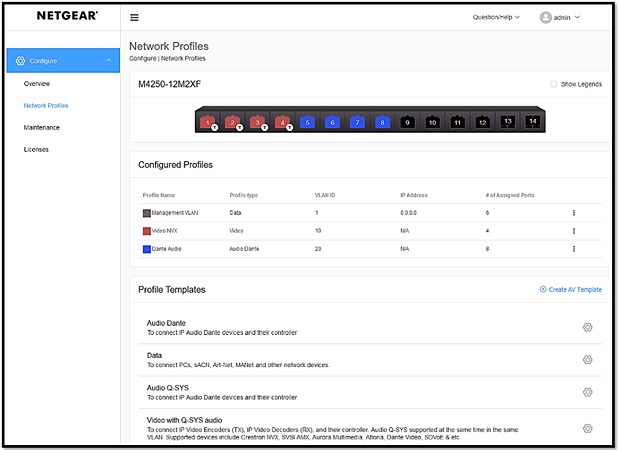The height and width of the screenshot is (450, 620).
Task: Select switch port 1
Action: (208, 122)
